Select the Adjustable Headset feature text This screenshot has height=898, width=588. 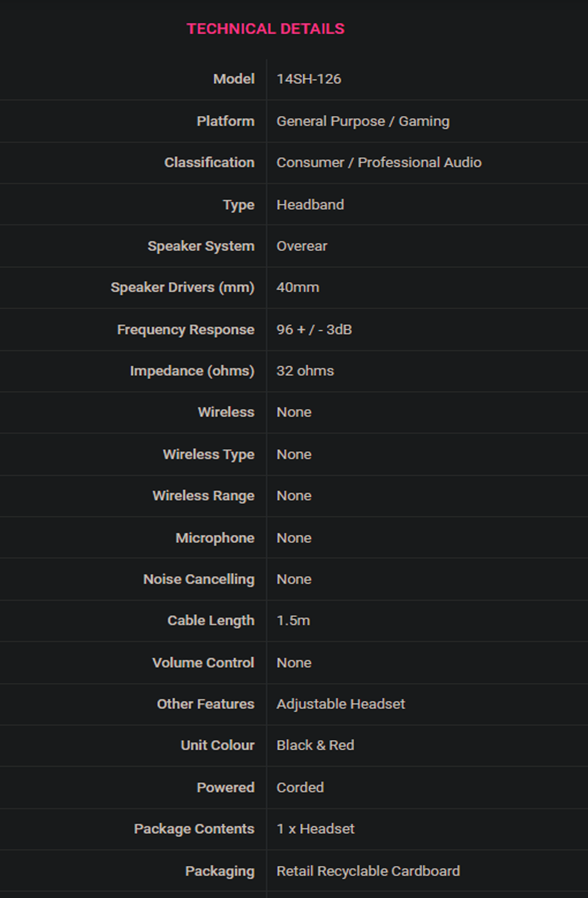341,704
